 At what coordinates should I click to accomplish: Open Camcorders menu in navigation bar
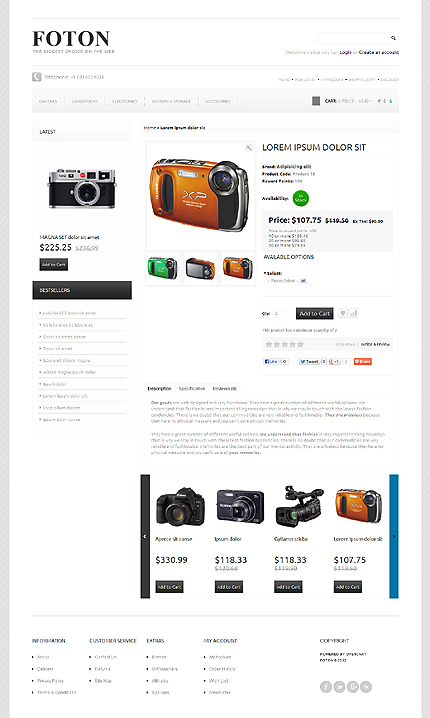(85, 101)
